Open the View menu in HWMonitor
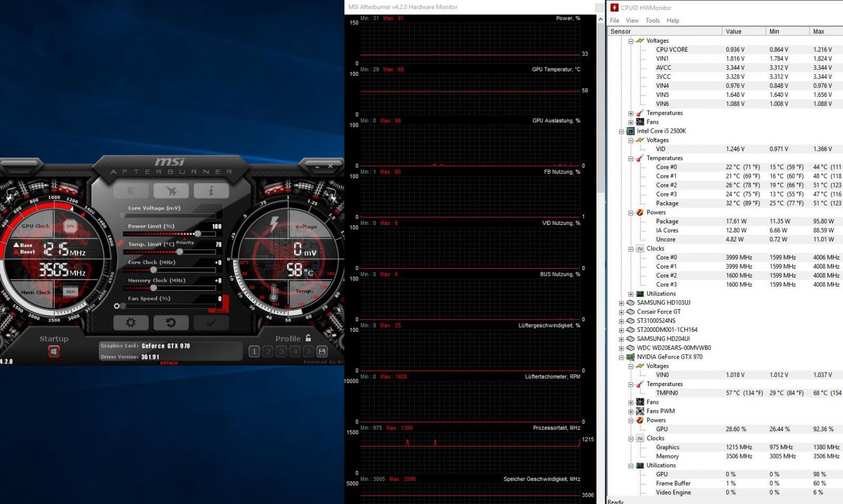 pyautogui.click(x=632, y=21)
